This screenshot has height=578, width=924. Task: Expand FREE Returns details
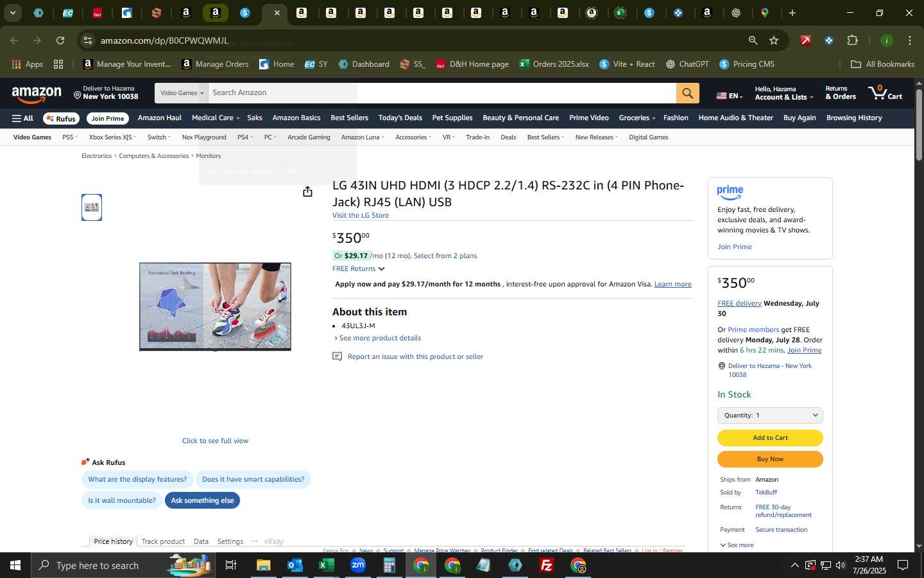(x=358, y=268)
